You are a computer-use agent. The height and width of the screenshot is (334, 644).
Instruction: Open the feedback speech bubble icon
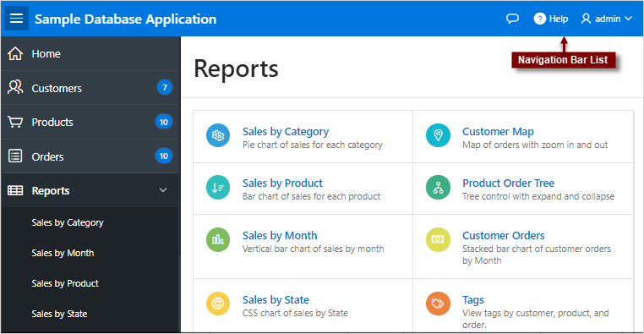512,19
